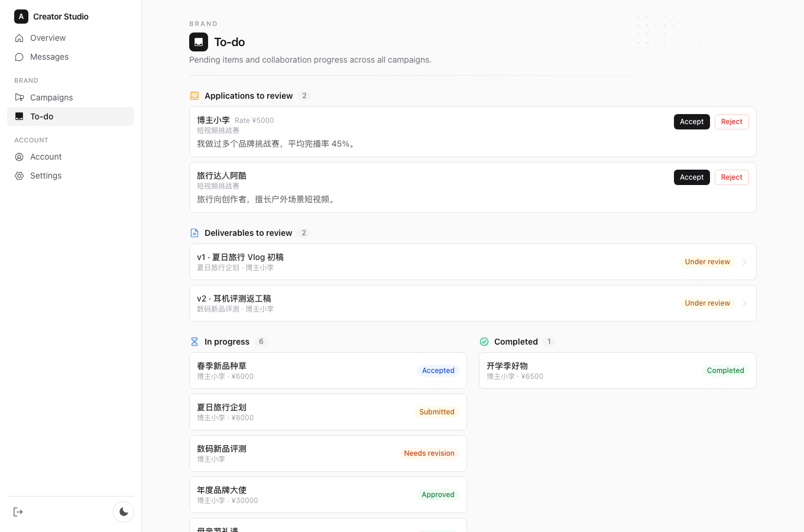Open v1 夏日旅行 Vlog 初稿 chevron
804x532 pixels.
click(744, 262)
